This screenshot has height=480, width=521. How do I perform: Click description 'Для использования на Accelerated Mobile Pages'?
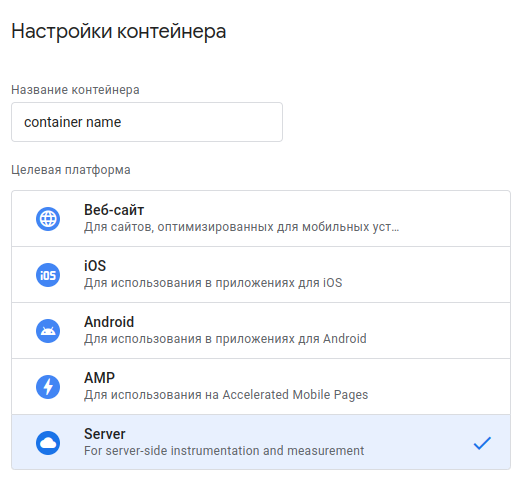click(226, 395)
